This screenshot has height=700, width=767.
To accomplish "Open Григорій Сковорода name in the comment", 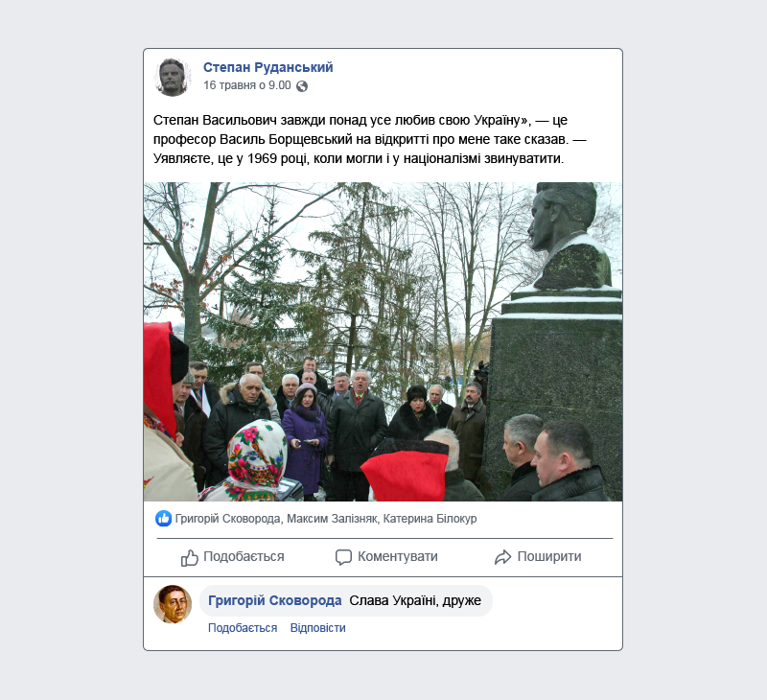I will (275, 600).
